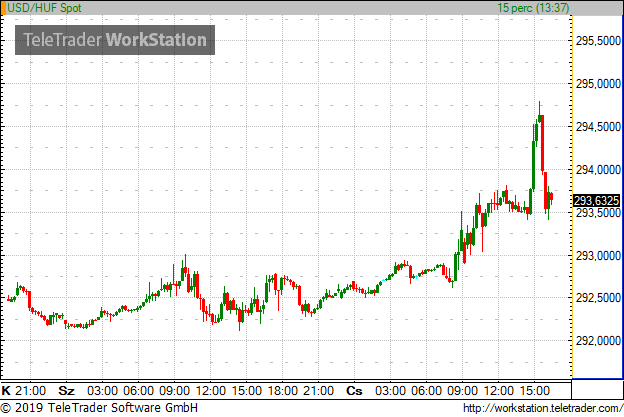Screen dimensions: 624x417
Task: Click the 294,5000 price axis label
Action: click(x=598, y=127)
